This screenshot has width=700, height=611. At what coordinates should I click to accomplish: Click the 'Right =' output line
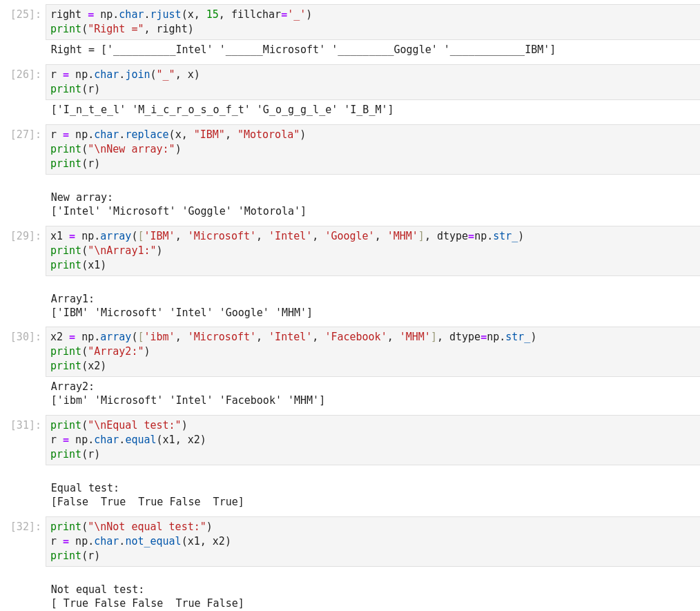tap(302, 50)
